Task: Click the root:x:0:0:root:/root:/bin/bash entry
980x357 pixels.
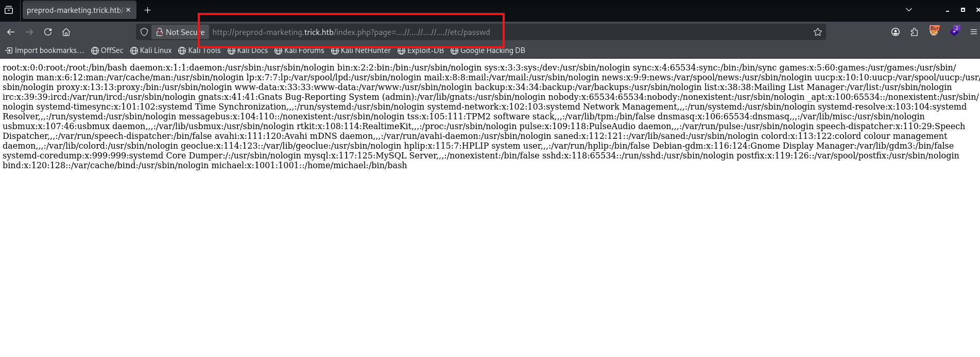Action: (x=64, y=67)
